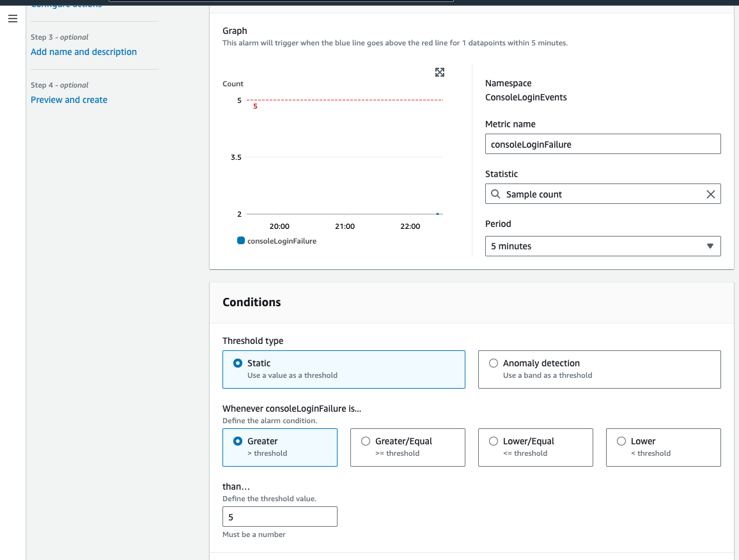
Task: Choose the Lower/Equal condition
Action: click(494, 441)
